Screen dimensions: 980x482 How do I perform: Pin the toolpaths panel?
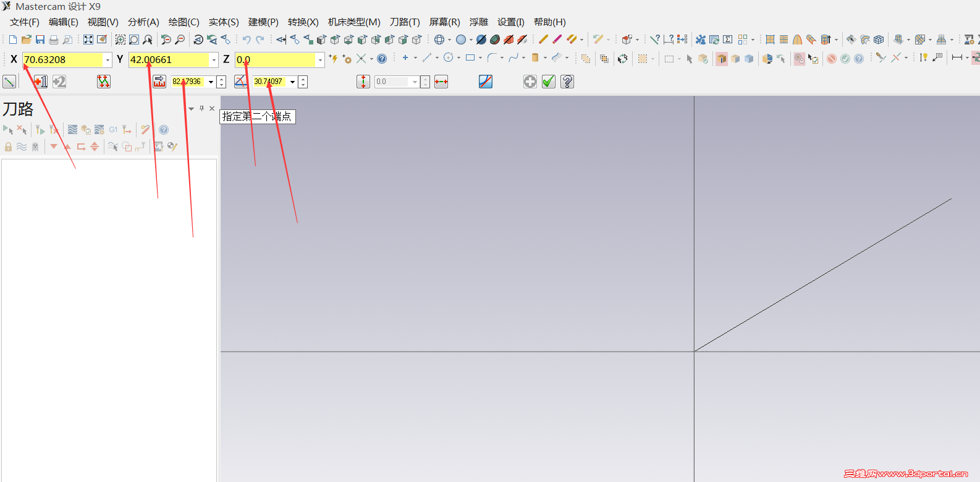click(201, 108)
